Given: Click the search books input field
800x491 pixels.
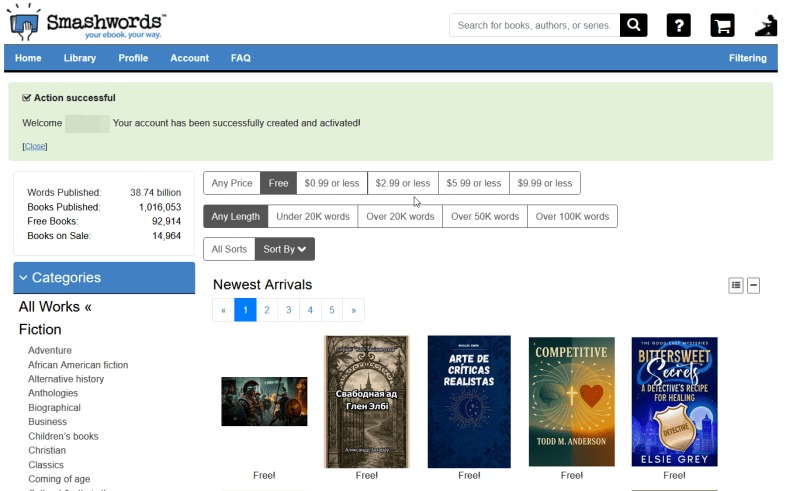Looking at the screenshot, I should point(534,25).
